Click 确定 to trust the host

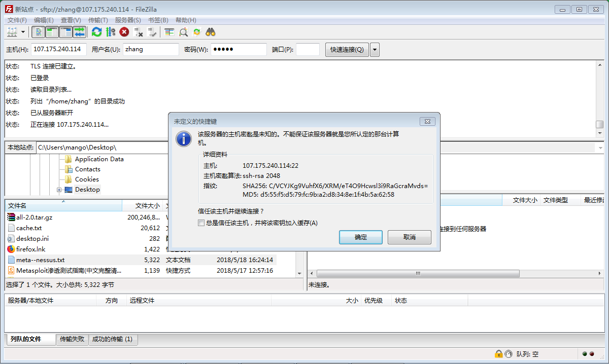[361, 237]
